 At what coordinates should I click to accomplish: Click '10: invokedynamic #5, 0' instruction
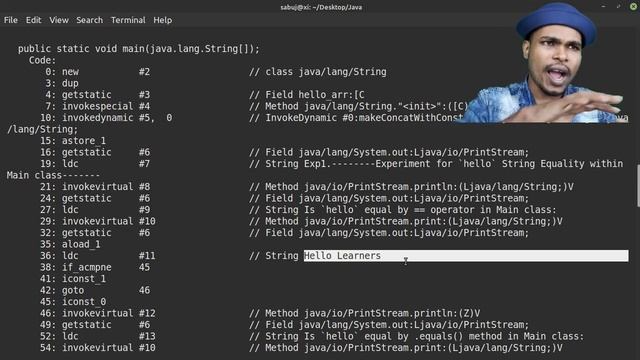tap(106, 118)
